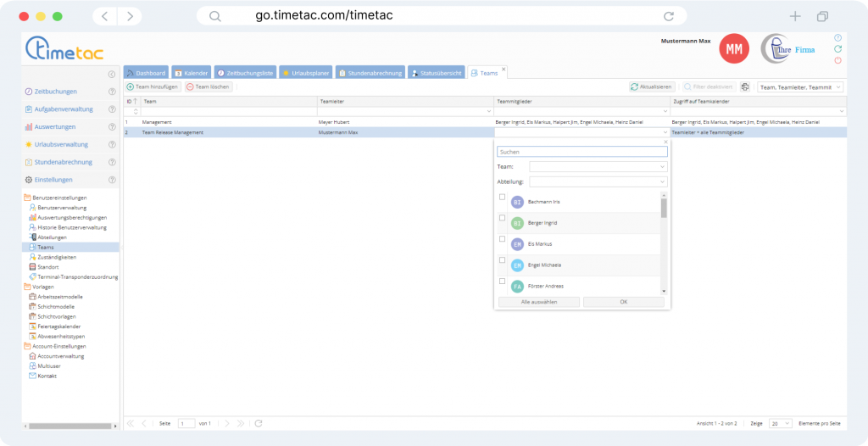
Task: Reload the page in the browser bar
Action: (x=669, y=16)
